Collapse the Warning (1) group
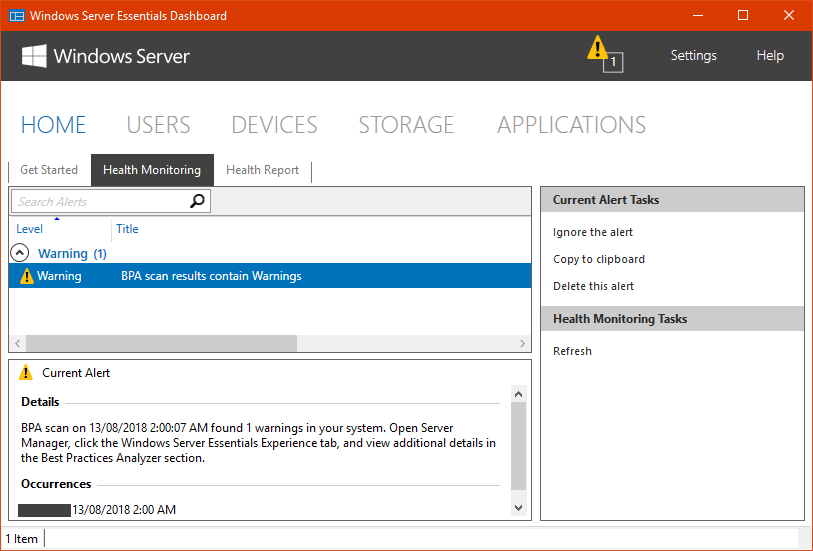Image resolution: width=813 pixels, height=551 pixels. pyautogui.click(x=19, y=253)
